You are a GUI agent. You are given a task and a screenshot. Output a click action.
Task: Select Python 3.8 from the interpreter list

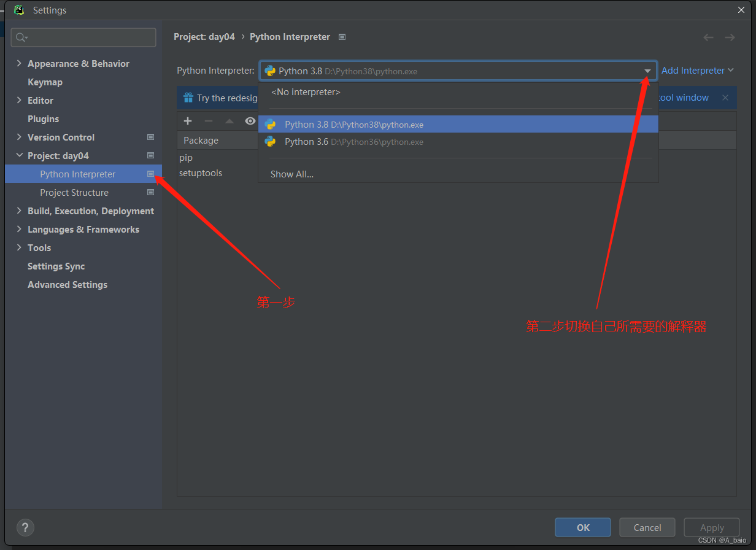coord(458,124)
